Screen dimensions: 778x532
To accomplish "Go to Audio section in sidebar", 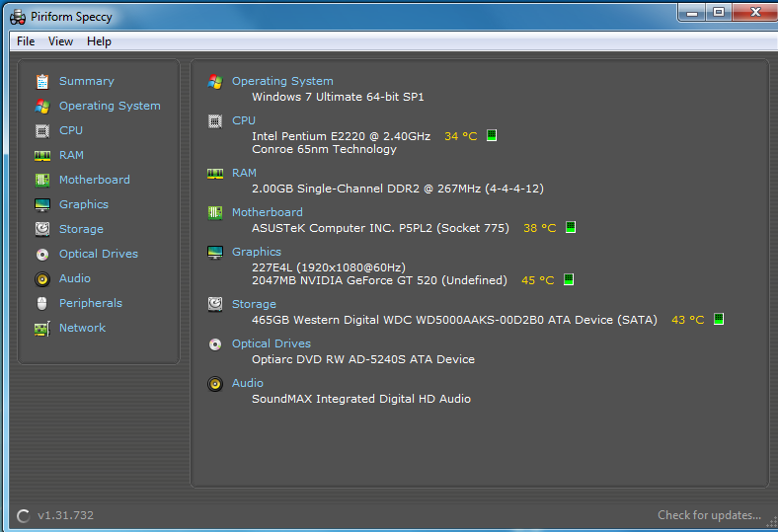I will 75,278.
